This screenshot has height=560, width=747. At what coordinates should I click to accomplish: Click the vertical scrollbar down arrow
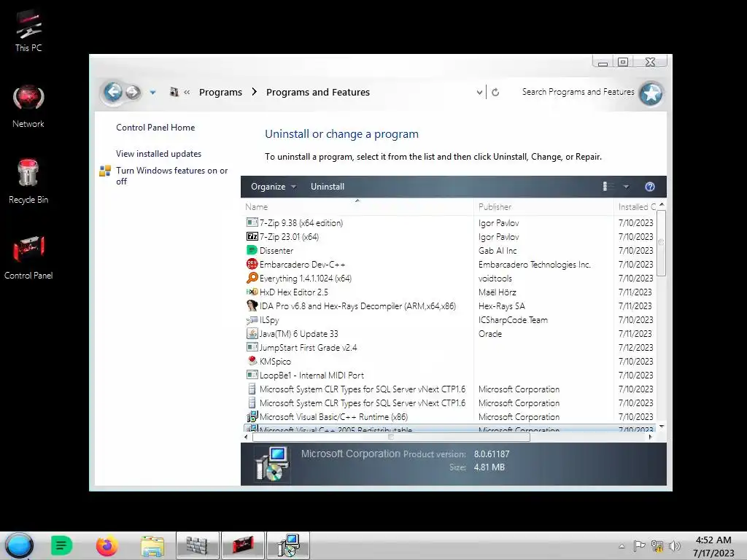pyautogui.click(x=661, y=427)
